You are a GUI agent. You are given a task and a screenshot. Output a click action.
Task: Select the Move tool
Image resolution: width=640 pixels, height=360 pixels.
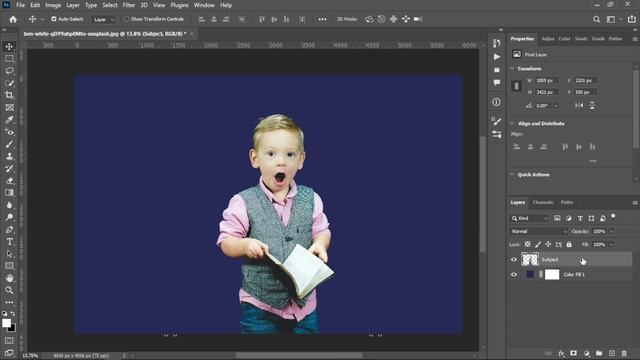click(x=9, y=47)
